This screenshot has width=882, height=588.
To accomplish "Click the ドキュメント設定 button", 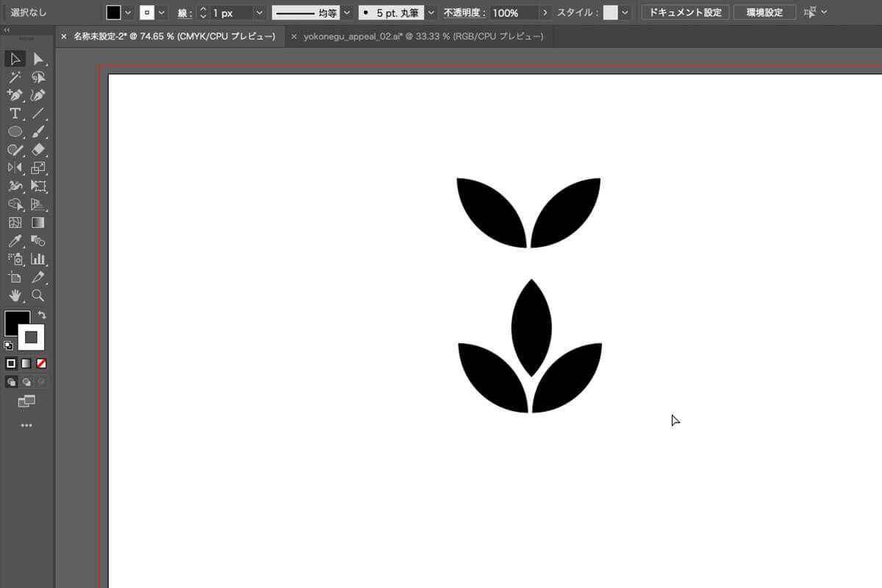I will tap(685, 12).
